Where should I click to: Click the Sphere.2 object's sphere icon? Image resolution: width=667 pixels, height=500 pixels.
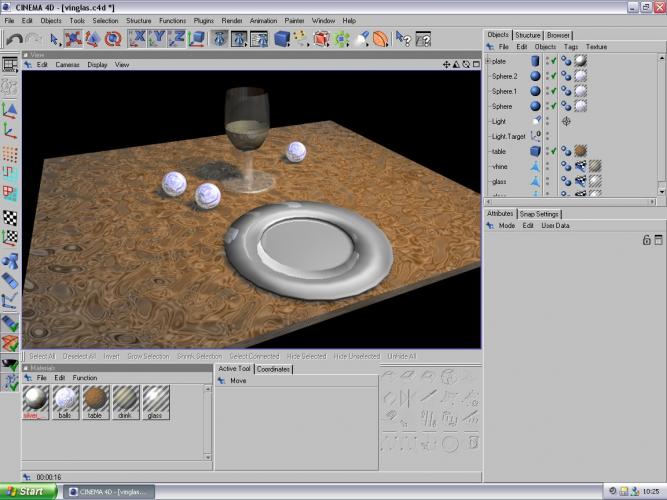point(535,76)
